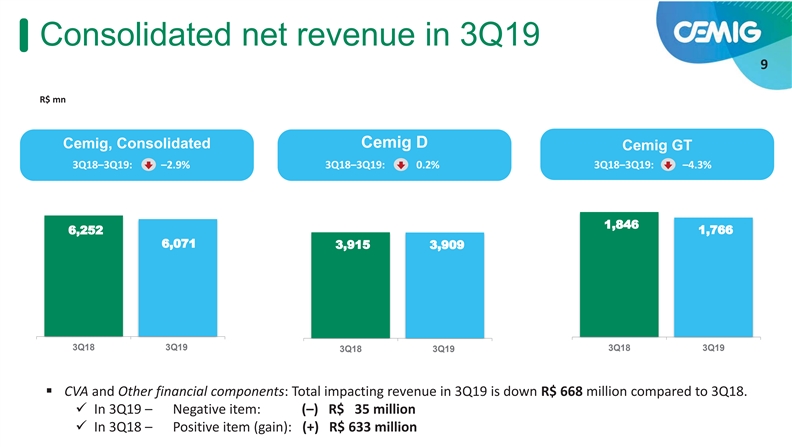Click the 'Negative item:' label

(x=217, y=409)
